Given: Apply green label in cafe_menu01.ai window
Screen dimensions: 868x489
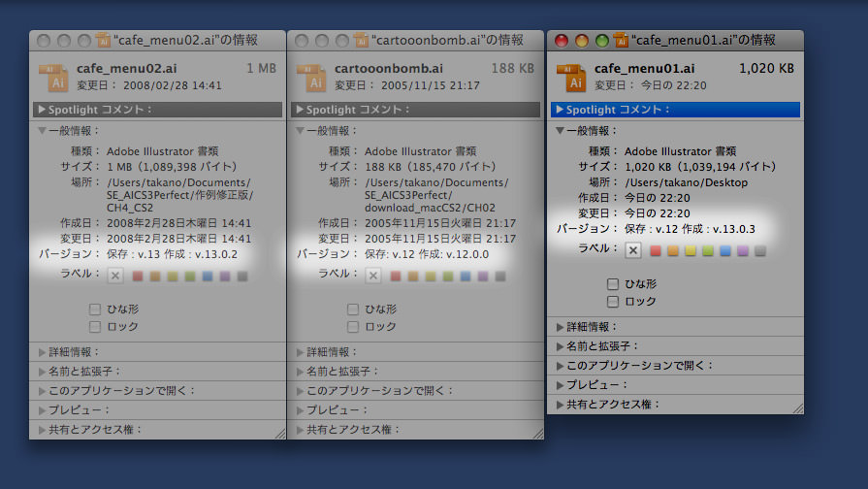Looking at the screenshot, I should pos(707,251).
